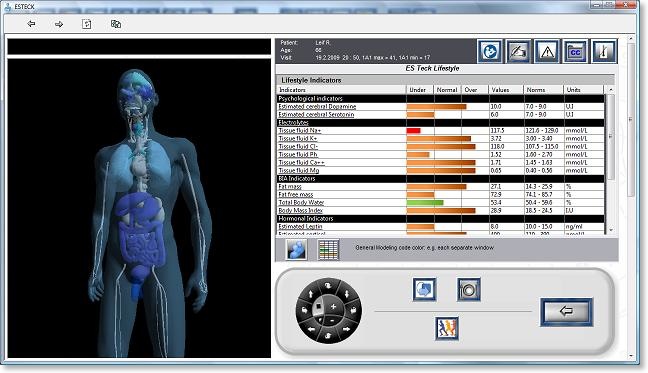Click the forward arrow in top toolbar
The image size is (648, 373).
(x=59, y=24)
